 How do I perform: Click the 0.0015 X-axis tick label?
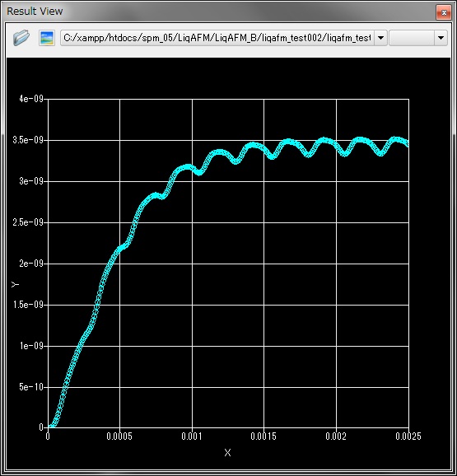[263, 436]
